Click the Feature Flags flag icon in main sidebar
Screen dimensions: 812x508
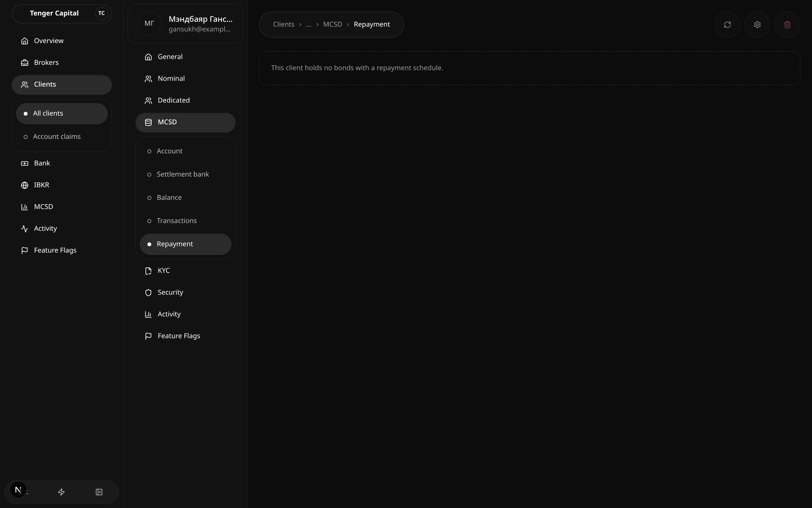tap(24, 251)
